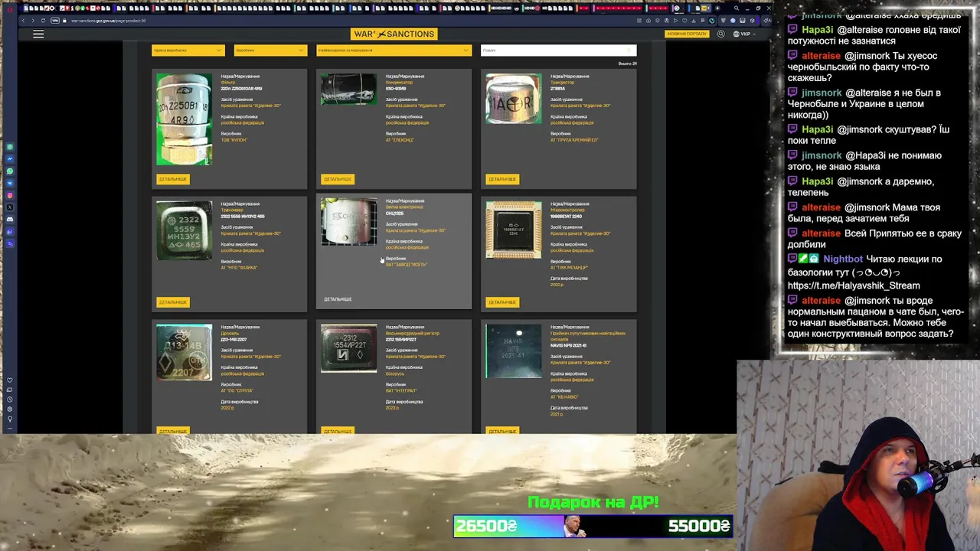
Task: Open the Д13-14В choke thumbnail
Action: (185, 353)
